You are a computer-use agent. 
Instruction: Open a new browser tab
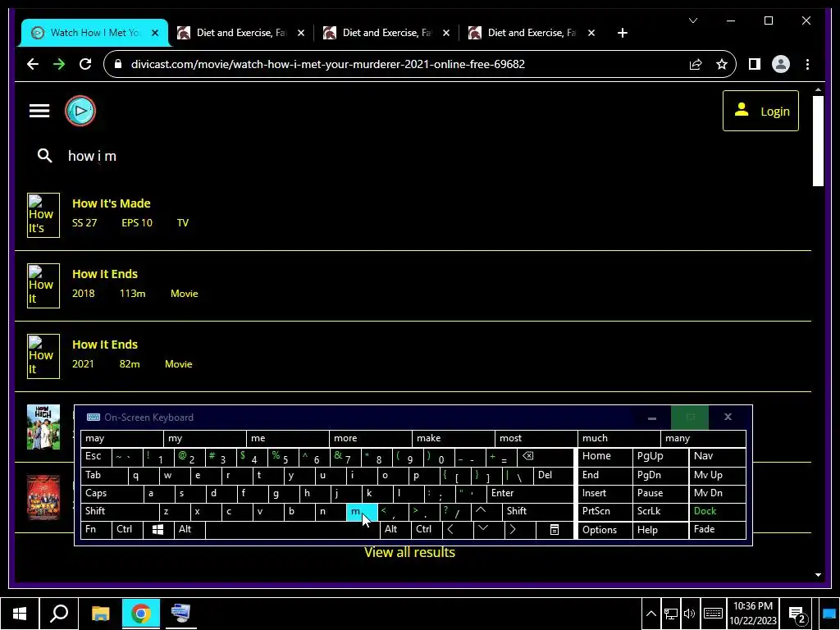622,33
